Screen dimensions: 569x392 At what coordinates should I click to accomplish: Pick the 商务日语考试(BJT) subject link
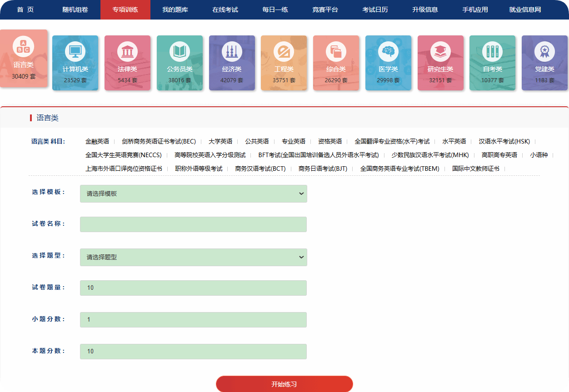click(x=323, y=169)
